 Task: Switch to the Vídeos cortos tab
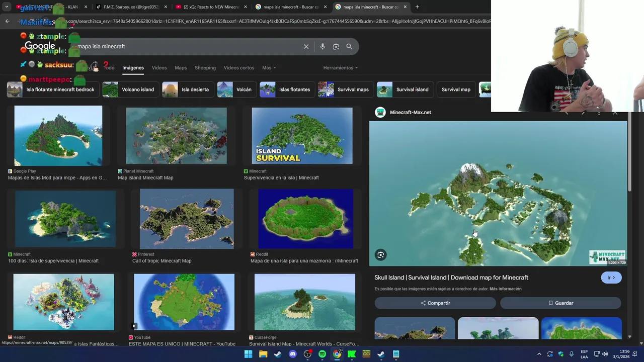pyautogui.click(x=239, y=68)
